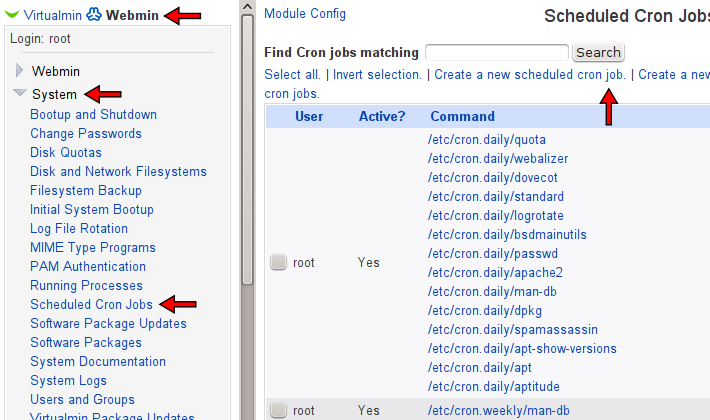Click the Select all link
Screen dimensions: 710x420
pos(292,74)
